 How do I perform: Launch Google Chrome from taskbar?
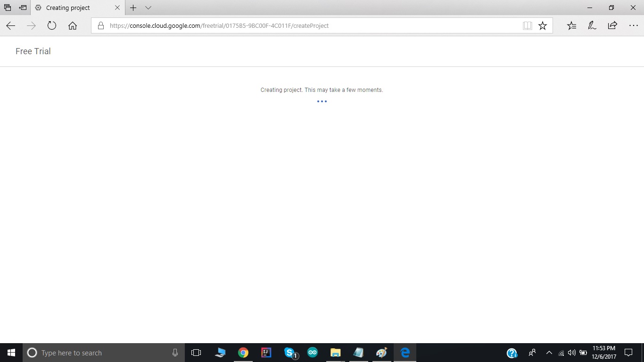click(x=243, y=353)
